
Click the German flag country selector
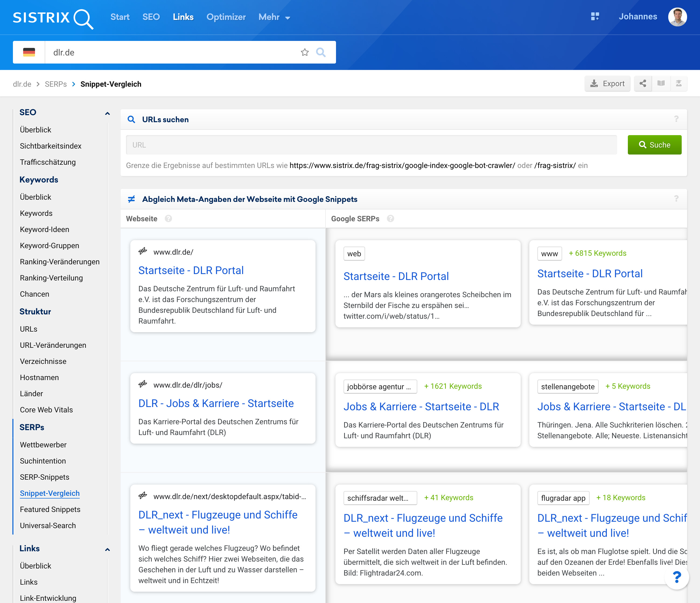(x=29, y=52)
